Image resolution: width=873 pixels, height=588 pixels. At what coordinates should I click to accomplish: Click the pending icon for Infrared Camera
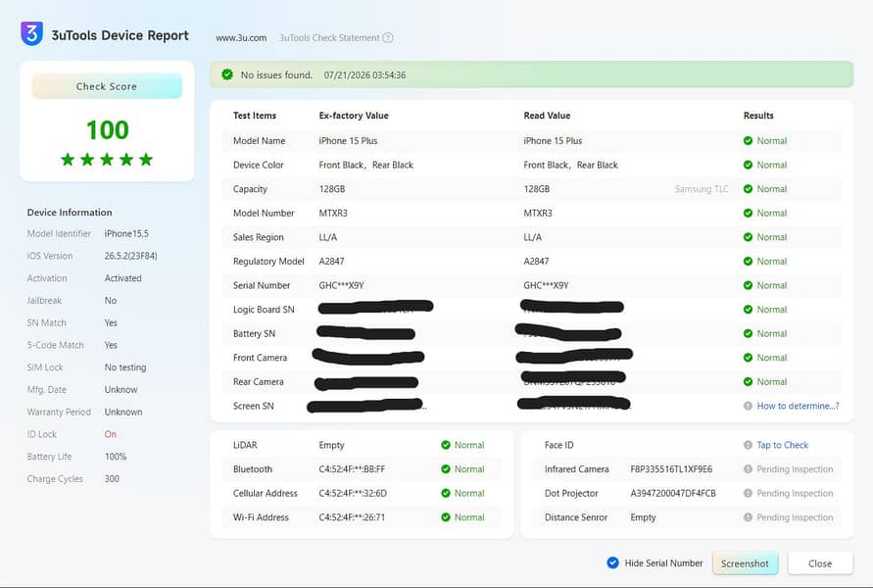click(748, 469)
